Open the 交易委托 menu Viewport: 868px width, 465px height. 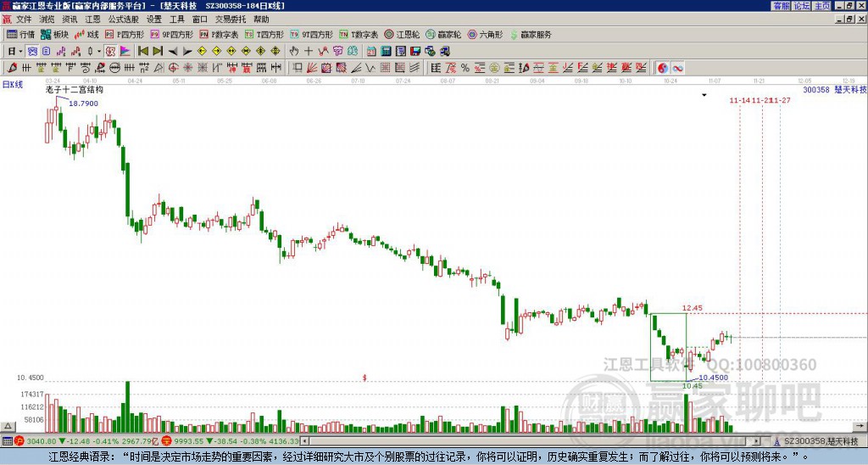[x=231, y=20]
